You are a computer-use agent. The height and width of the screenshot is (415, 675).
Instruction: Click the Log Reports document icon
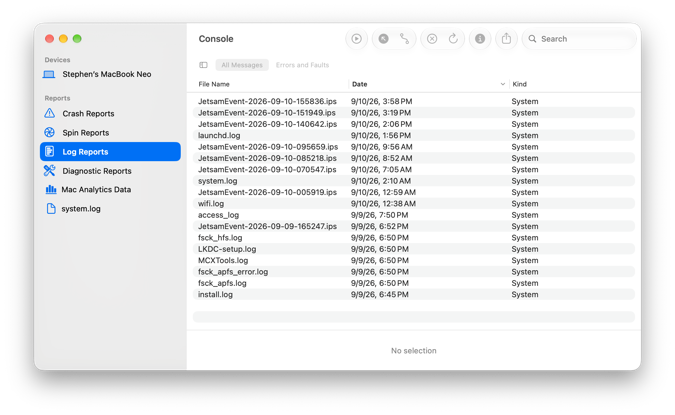tap(50, 152)
